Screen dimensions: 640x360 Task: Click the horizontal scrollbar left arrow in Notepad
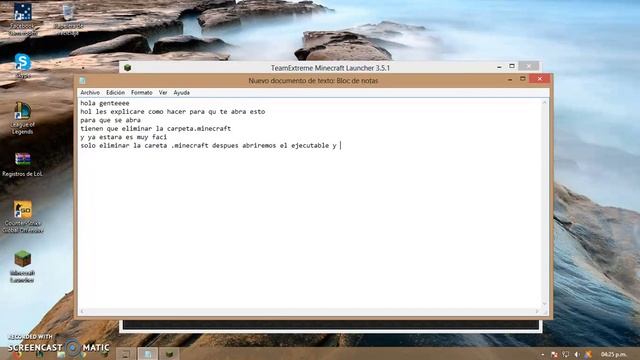[82, 311]
